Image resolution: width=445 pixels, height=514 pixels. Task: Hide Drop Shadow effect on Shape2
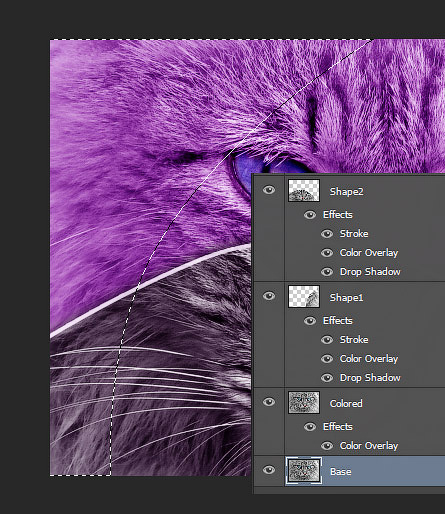[x=327, y=272]
